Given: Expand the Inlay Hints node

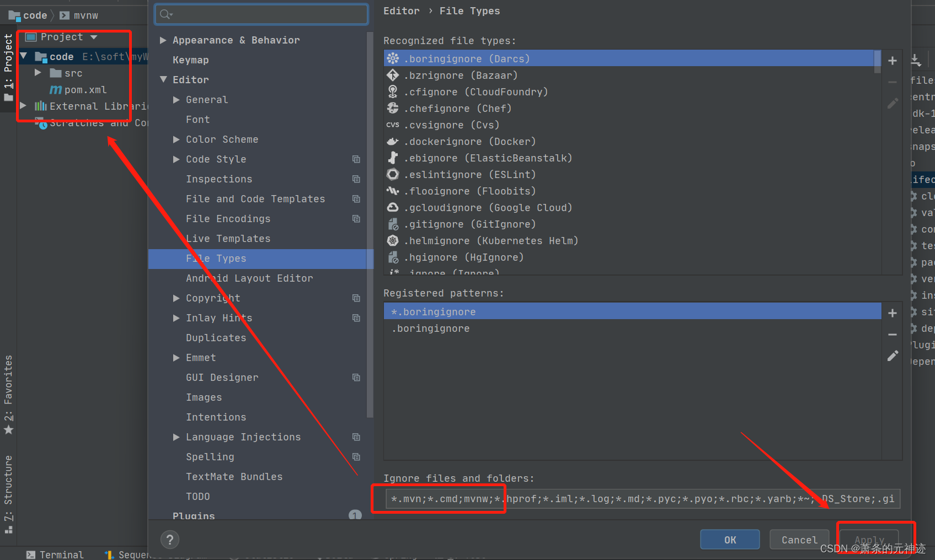Looking at the screenshot, I should click(x=177, y=318).
